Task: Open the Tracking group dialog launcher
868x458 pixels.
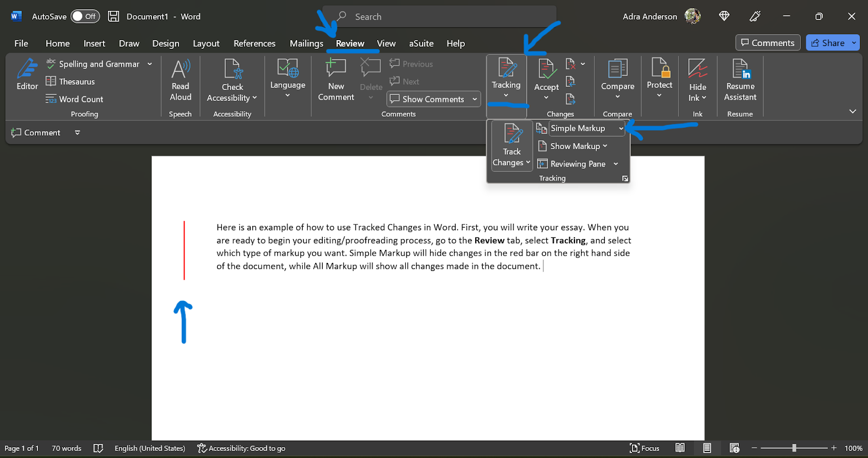Action: click(x=625, y=178)
